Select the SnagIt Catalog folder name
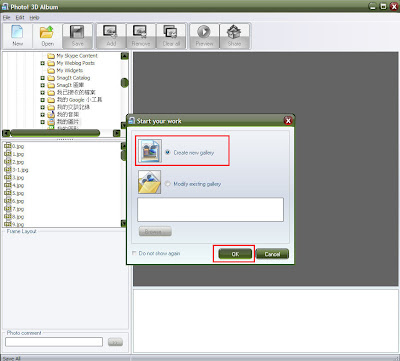This screenshot has height=361, width=400. pos(73,78)
